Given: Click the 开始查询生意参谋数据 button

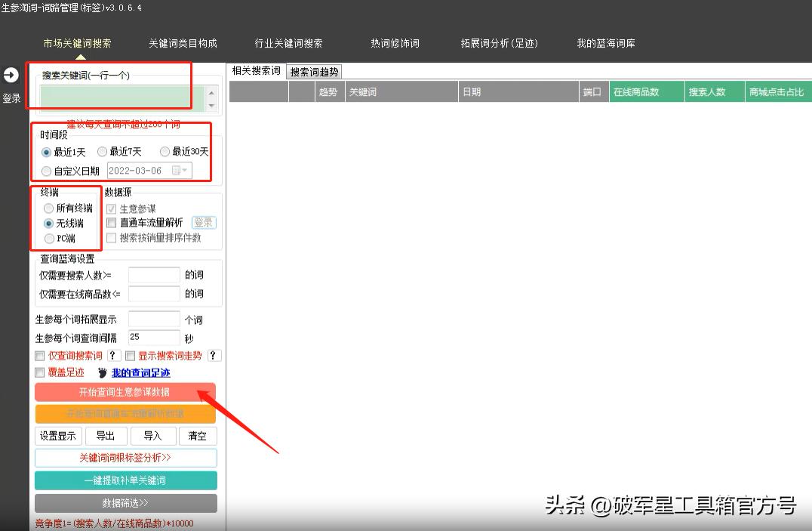Looking at the screenshot, I should 125,391.
